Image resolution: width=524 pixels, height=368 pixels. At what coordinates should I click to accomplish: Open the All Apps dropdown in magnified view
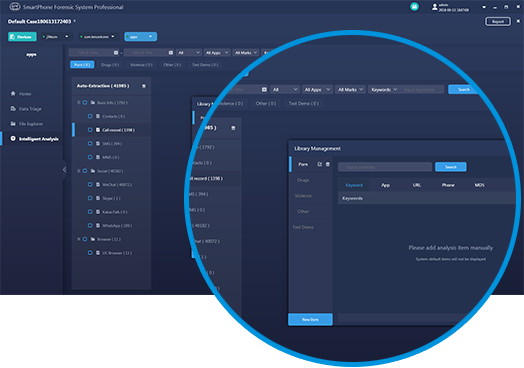pyautogui.click(x=317, y=90)
